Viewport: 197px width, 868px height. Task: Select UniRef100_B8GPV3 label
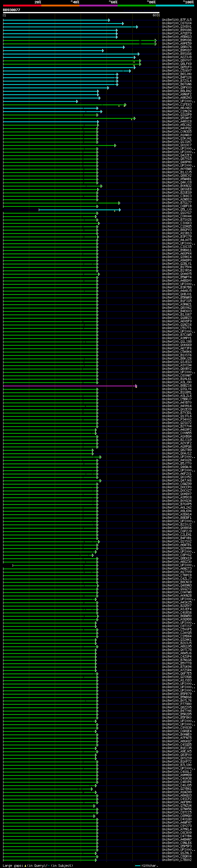pyautogui.click(x=177, y=230)
